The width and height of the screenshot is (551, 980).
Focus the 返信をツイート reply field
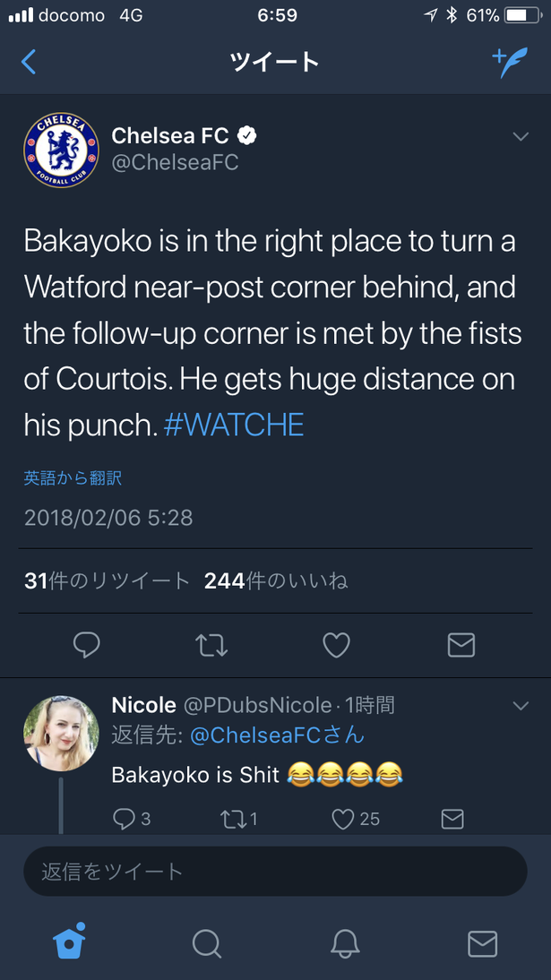[275, 872]
